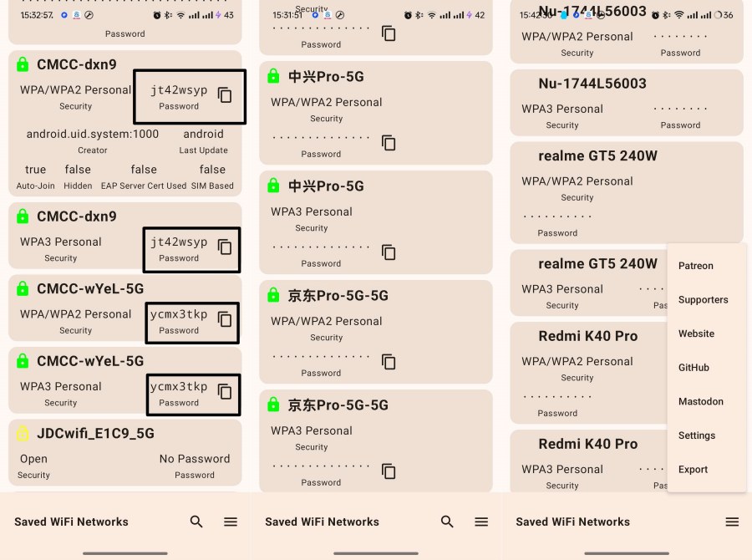Open Mastodon menu entry

click(x=701, y=402)
